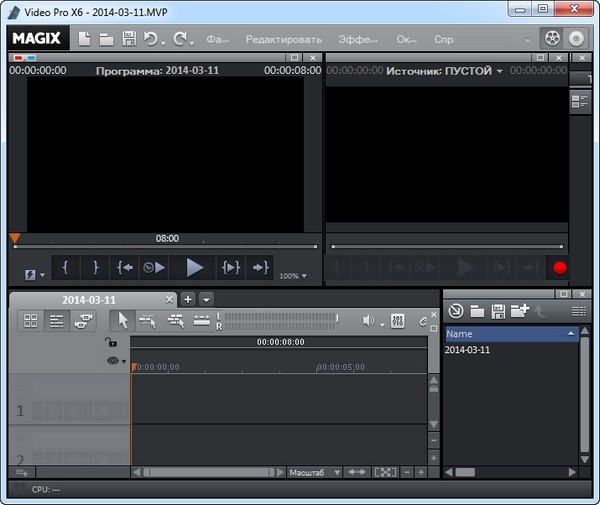Viewport: 600px width, 505px height.
Task: Click the open folder icon in top toolbar
Action: [x=106, y=39]
